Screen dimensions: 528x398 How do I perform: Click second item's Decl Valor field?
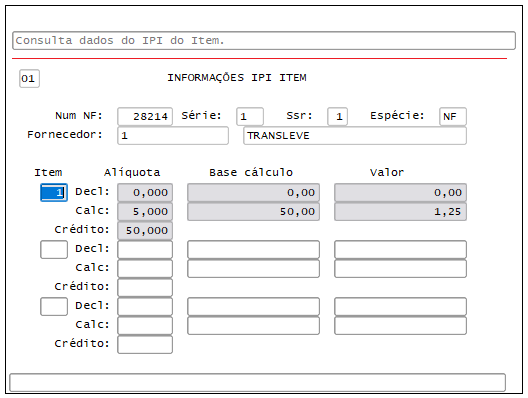tap(400, 250)
